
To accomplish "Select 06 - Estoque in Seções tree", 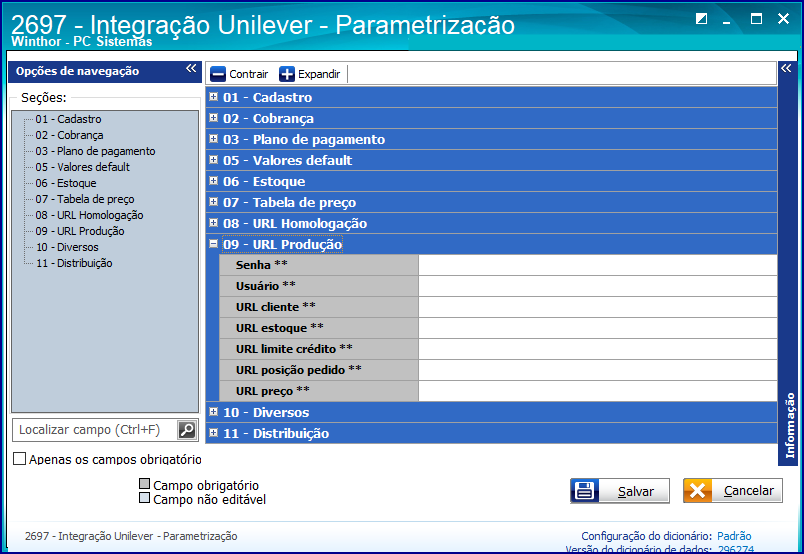I will pos(66,183).
